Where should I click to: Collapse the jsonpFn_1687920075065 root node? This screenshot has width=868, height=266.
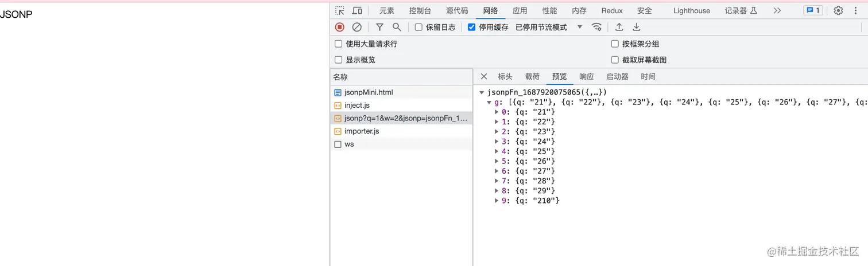click(482, 92)
